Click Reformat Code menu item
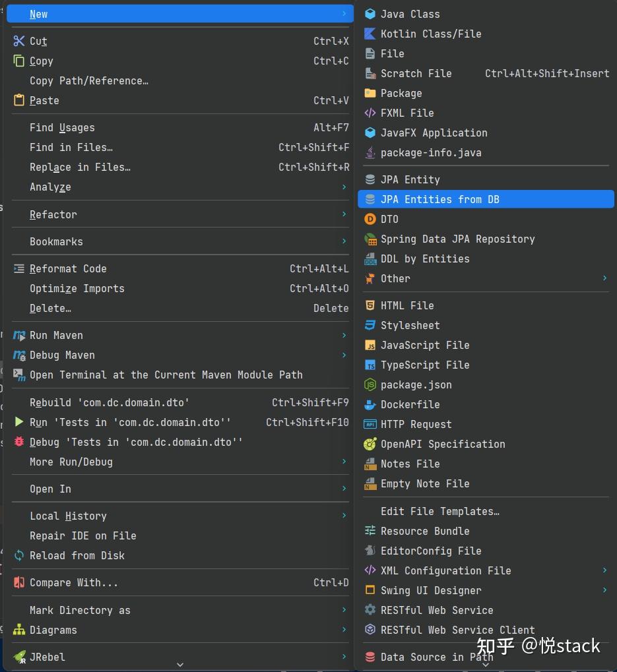617x672 pixels. pos(68,268)
